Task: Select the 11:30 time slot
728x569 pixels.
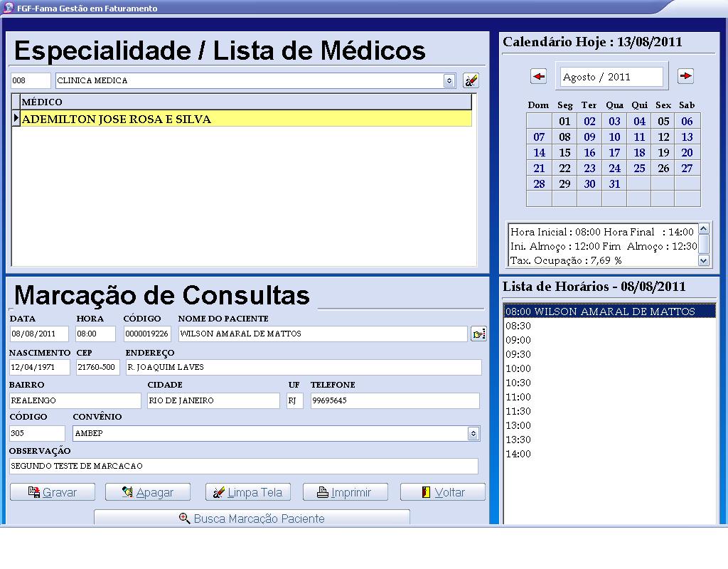Action: [609, 411]
